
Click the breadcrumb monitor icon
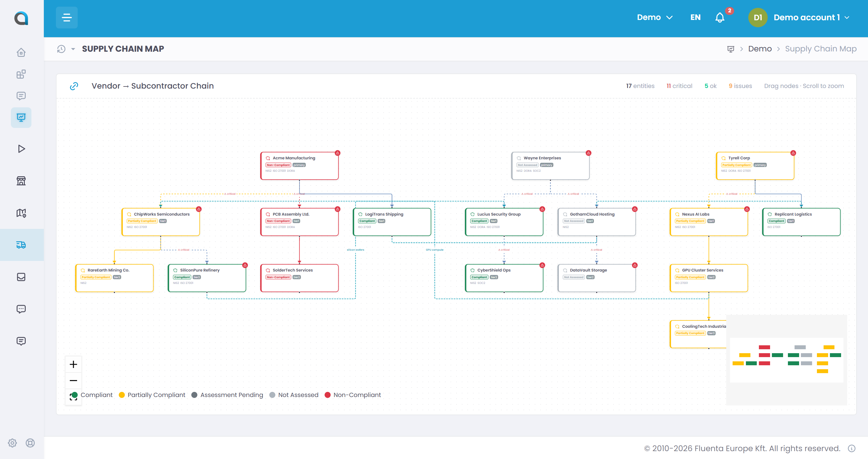click(x=730, y=49)
